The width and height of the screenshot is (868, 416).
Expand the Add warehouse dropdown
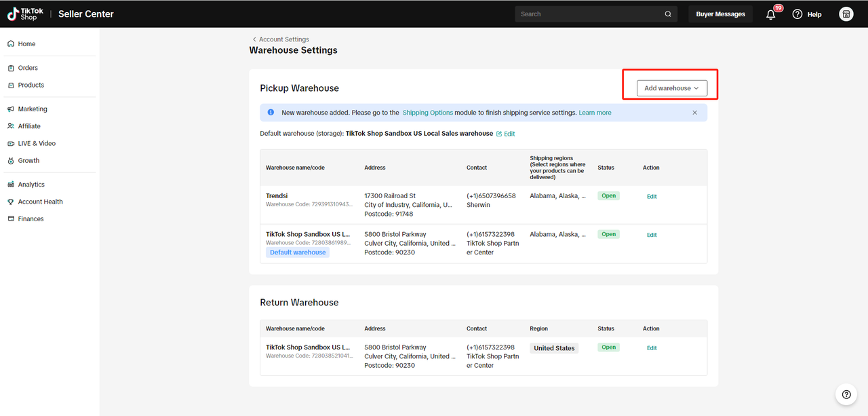(671, 88)
